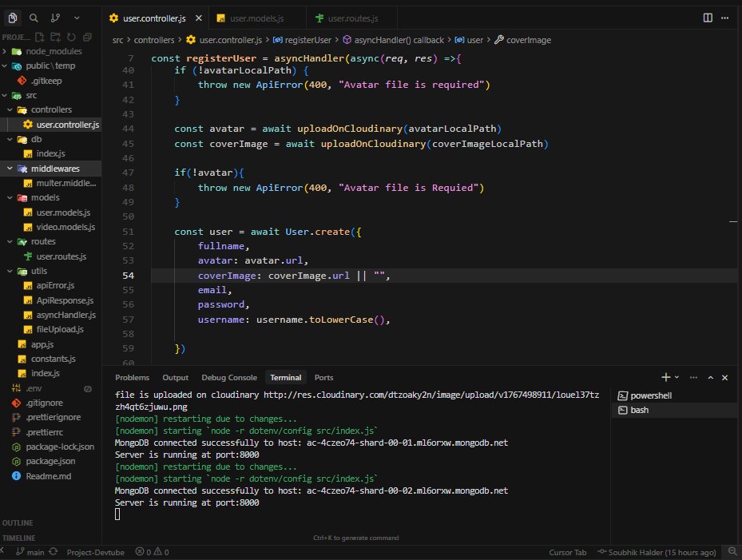742x560 pixels.
Task: Switch to the user.models.js tab
Action: click(257, 18)
